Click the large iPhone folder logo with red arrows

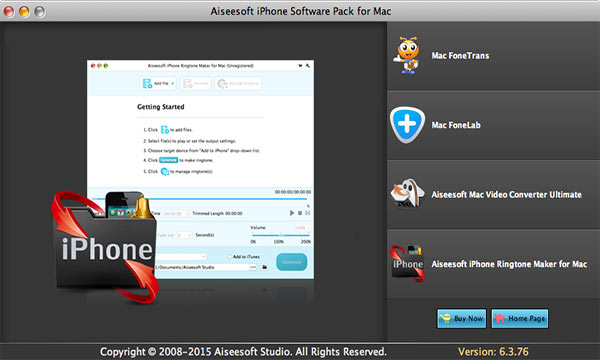pos(105,247)
